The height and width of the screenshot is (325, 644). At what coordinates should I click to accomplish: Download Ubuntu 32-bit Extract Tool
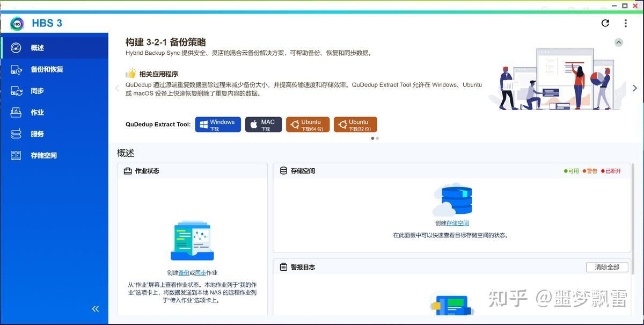coord(355,125)
